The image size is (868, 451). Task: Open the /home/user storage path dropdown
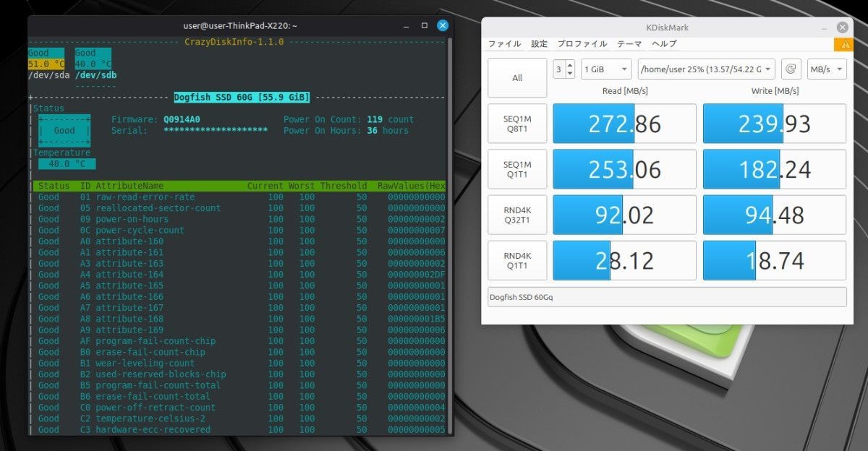tap(707, 69)
